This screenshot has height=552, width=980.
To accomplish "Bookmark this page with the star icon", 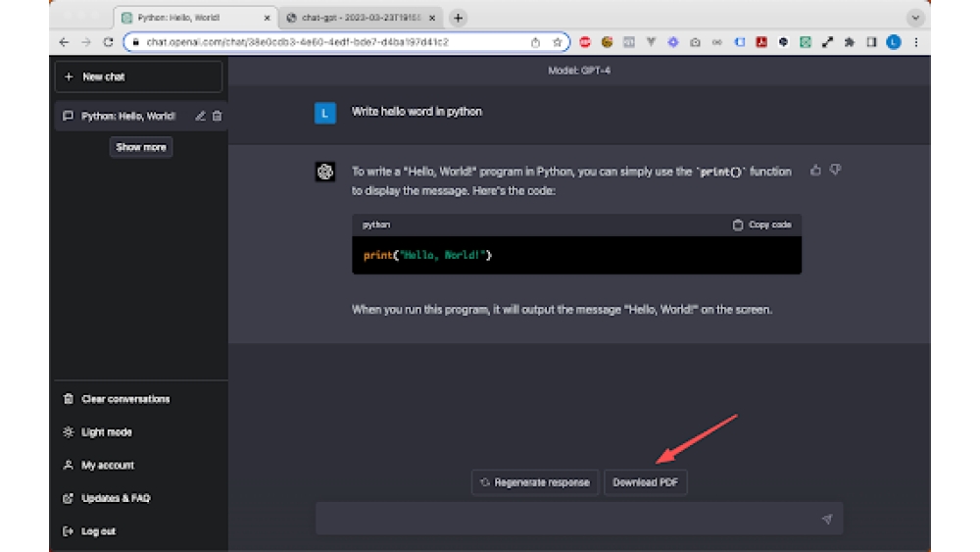I will 557,42.
